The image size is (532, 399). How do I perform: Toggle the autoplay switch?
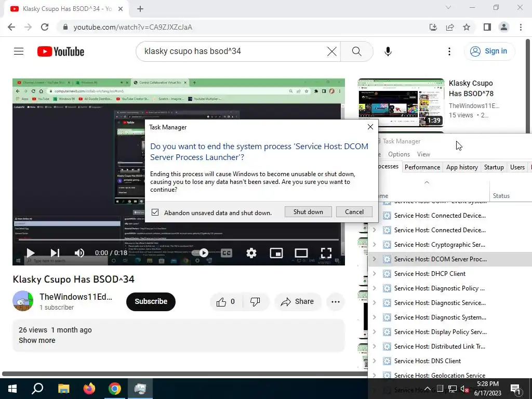click(x=200, y=253)
